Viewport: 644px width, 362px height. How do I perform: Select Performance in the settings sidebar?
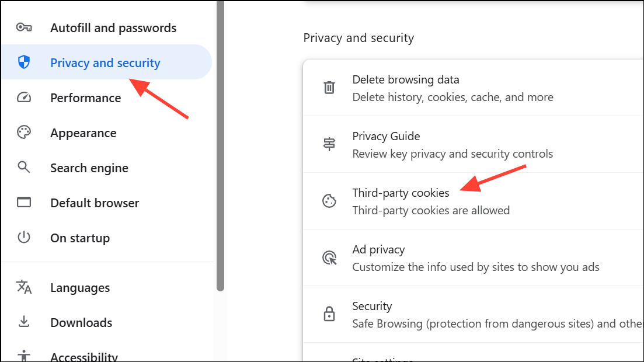[x=106, y=98]
